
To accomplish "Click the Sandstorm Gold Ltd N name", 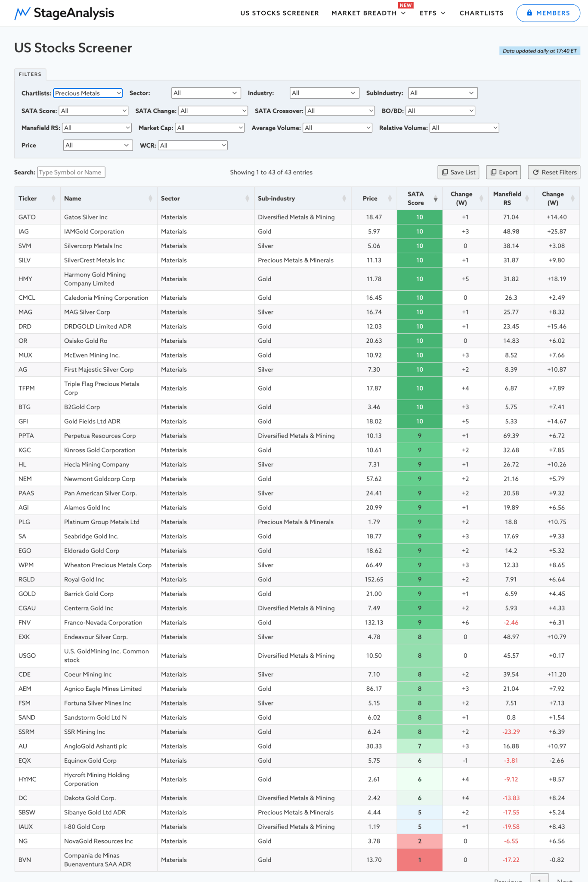I will [95, 717].
